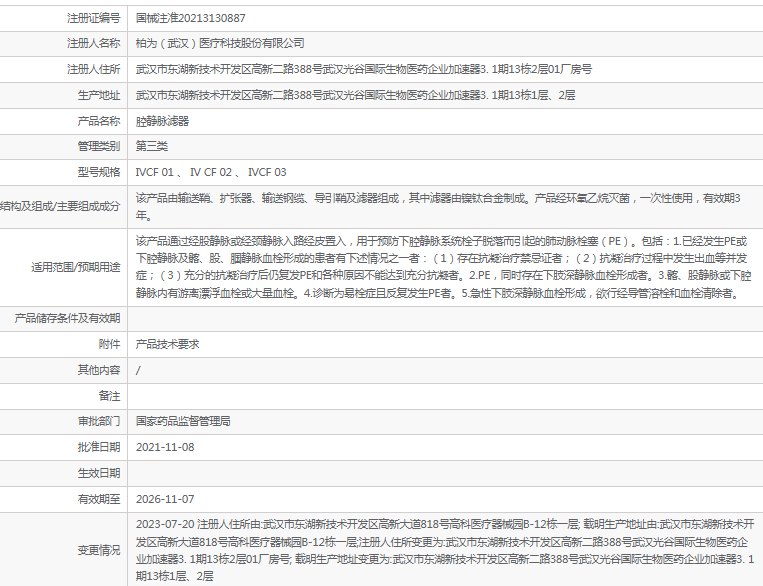Select the 有效期至 label
Viewport: 763px width, 586px height.
pos(99,499)
